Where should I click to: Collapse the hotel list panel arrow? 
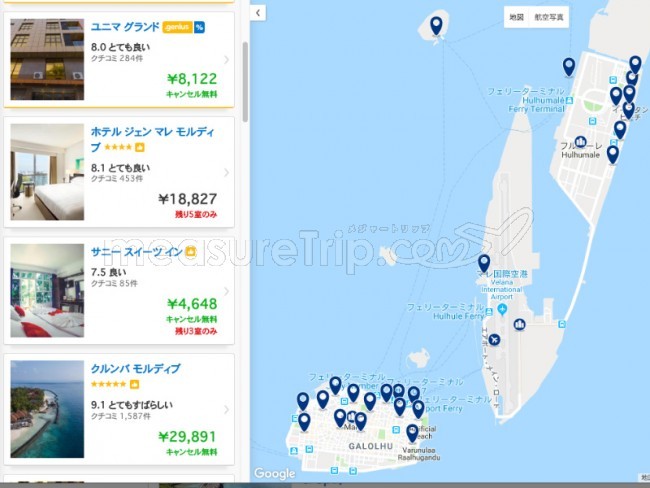pos(258,13)
